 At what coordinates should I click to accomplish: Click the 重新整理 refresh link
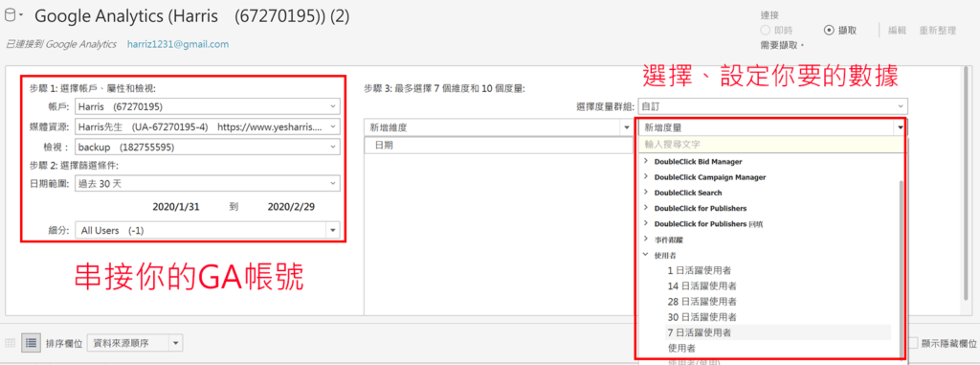point(938,30)
